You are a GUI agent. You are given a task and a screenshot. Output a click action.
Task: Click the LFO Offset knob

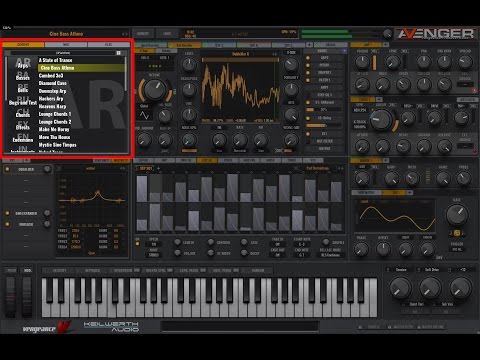[383, 249]
